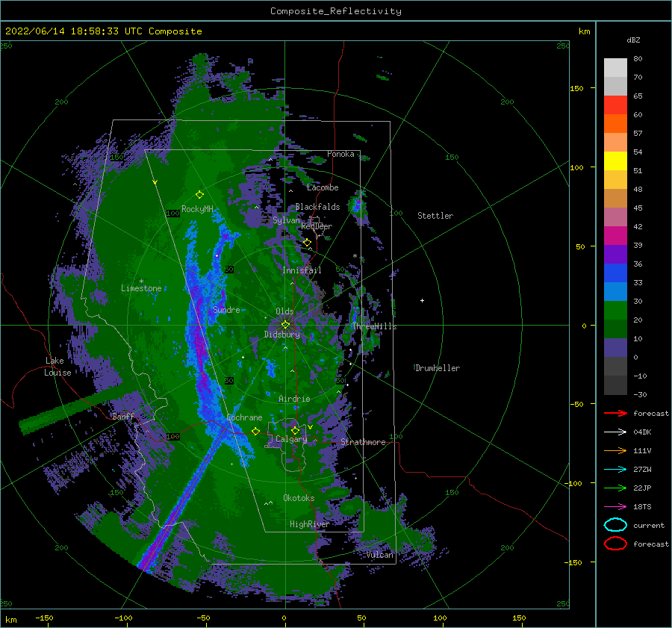Click the Sundre label
672x628 pixels.
pyautogui.click(x=226, y=309)
